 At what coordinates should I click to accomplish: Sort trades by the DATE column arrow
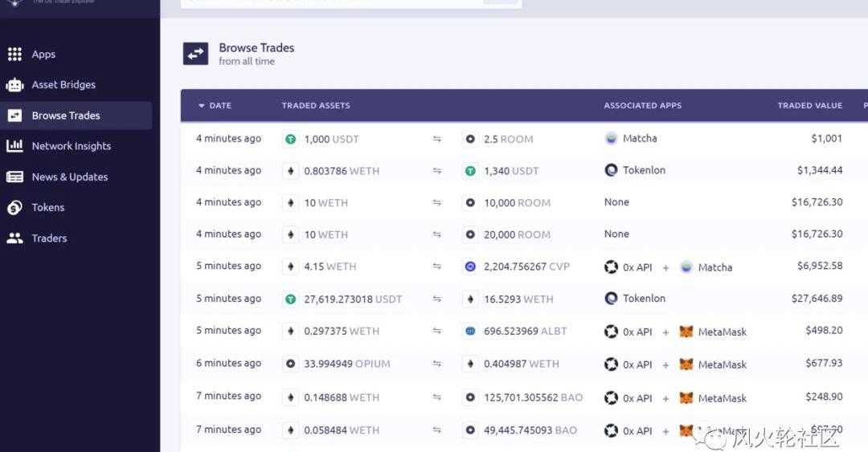pos(202,106)
